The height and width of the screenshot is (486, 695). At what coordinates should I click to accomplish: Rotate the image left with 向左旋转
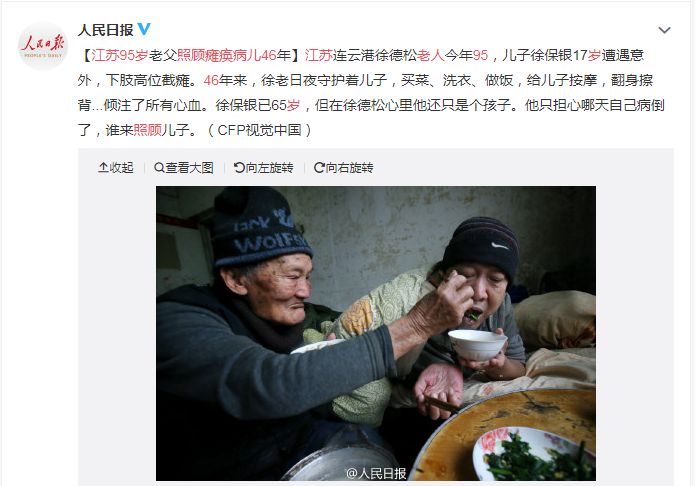tap(263, 168)
